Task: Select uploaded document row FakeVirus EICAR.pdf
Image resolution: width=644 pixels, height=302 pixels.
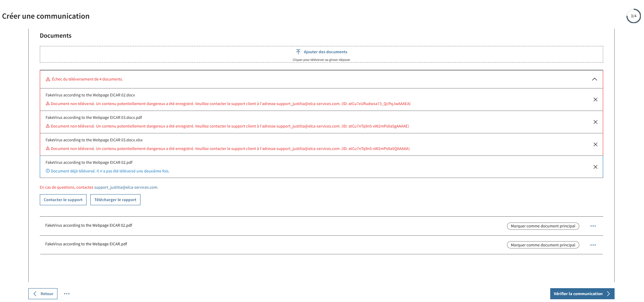Action: coord(321,245)
